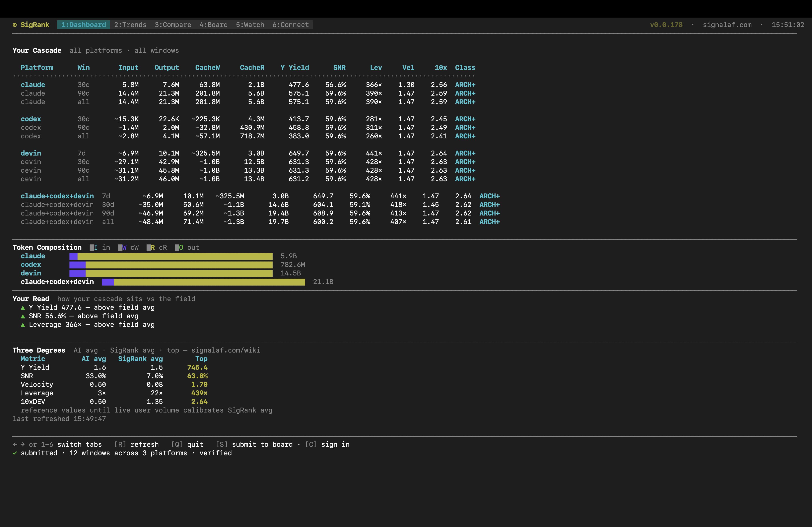Viewport: 812px width, 527px height.
Task: Click the [Q] quit shortcut
Action: point(187,445)
